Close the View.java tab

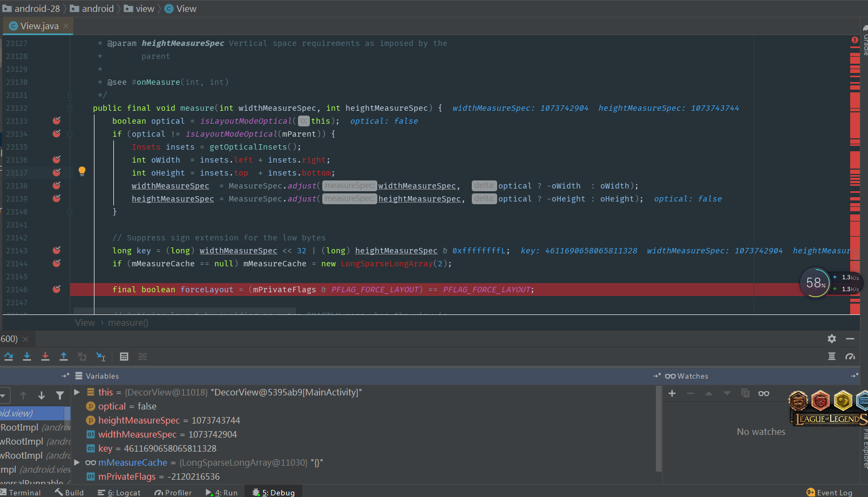pyautogui.click(x=66, y=26)
